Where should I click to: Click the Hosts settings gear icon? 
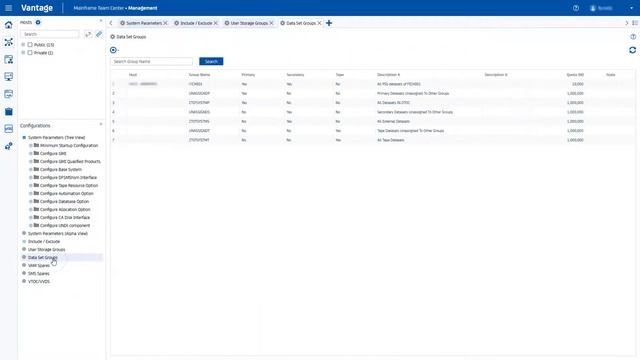(x=38, y=22)
